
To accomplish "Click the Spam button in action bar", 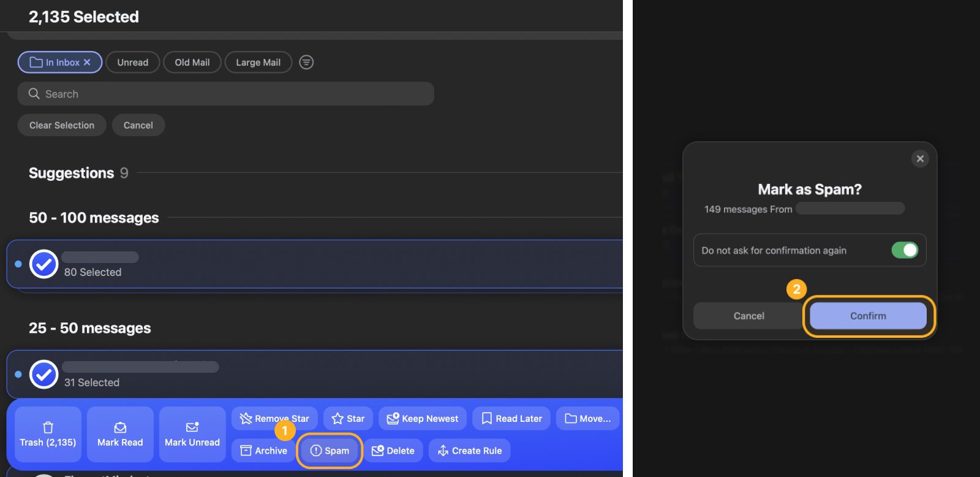I will [x=330, y=451].
